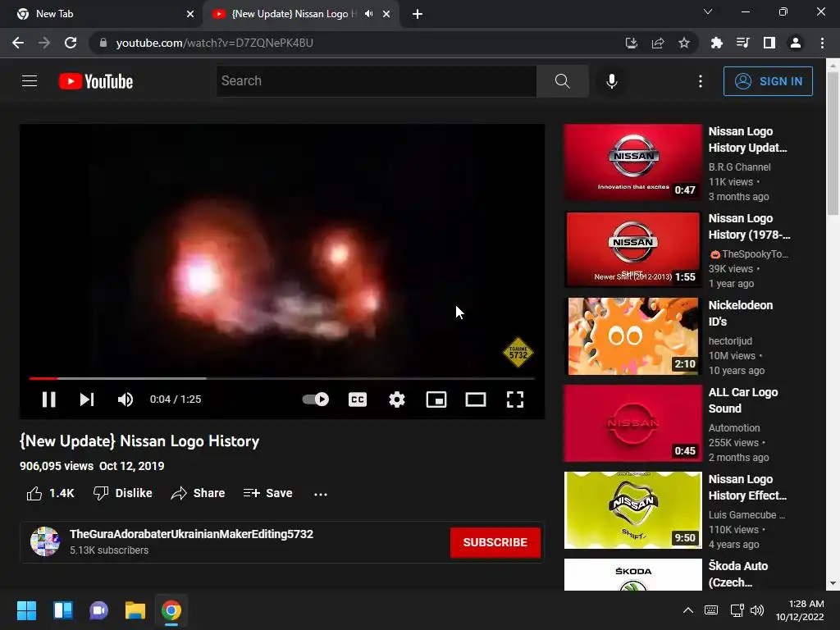Click the URL address bar
The image size is (840, 630).
pyautogui.click(x=354, y=43)
